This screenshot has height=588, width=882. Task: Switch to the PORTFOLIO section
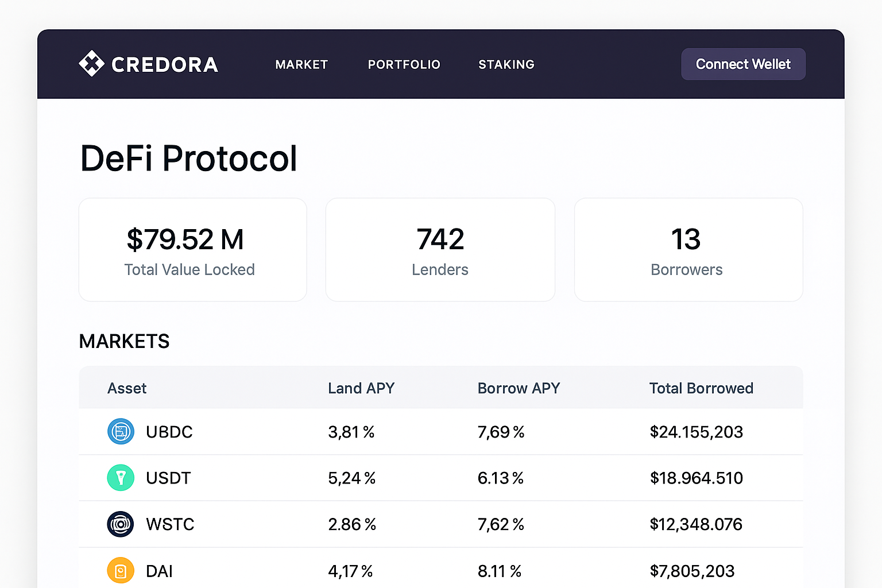point(404,64)
